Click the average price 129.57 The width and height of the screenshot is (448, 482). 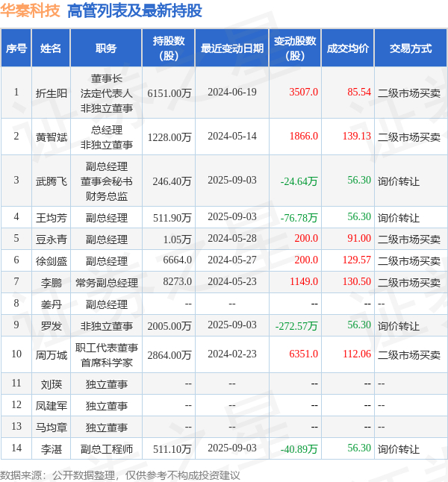pos(357,260)
